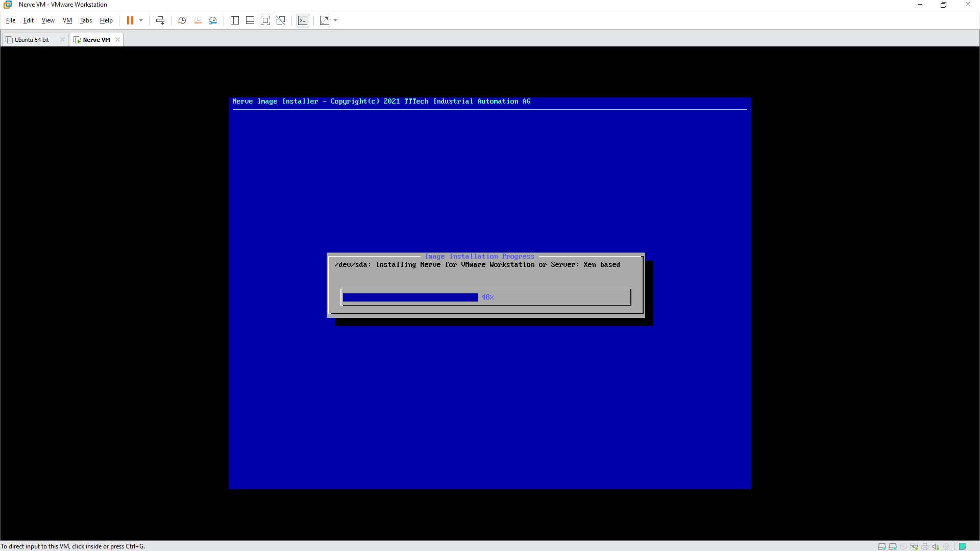Close the VMware Workstation window
This screenshot has height=551, width=980.
[968, 5]
